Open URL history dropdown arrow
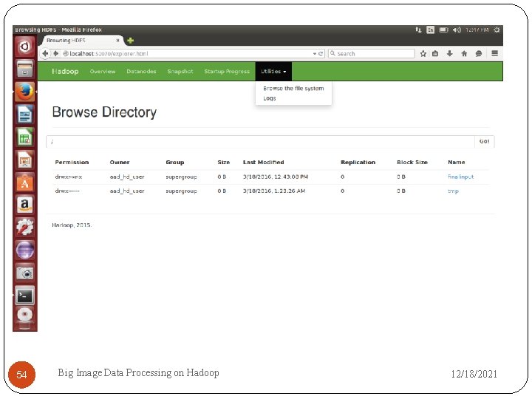Screen dimensions: 532x399 point(315,54)
